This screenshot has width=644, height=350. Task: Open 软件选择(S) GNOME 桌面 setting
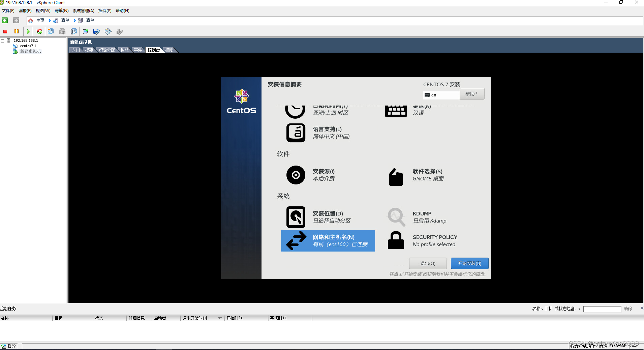point(428,175)
